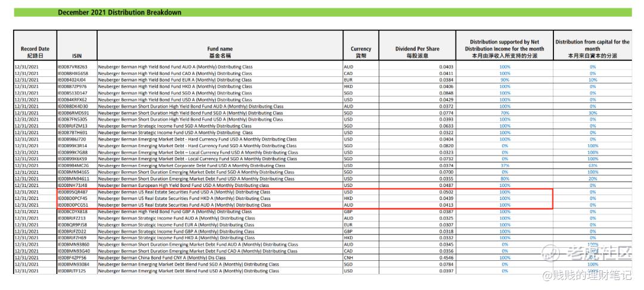Click ISIN cell 'IE00B8HXG658'

(x=73, y=73)
